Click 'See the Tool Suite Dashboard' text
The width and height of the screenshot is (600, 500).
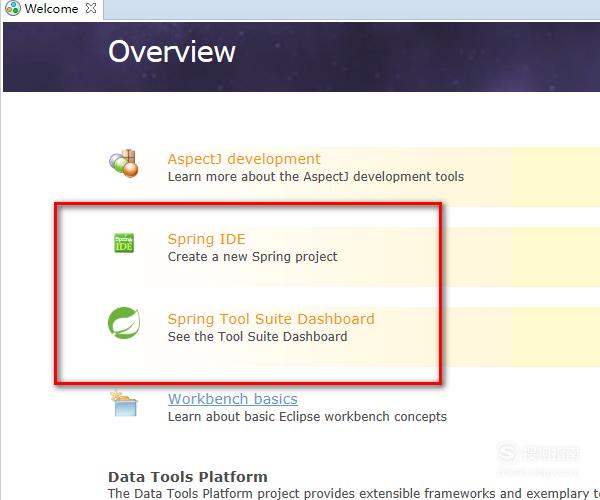point(258,337)
